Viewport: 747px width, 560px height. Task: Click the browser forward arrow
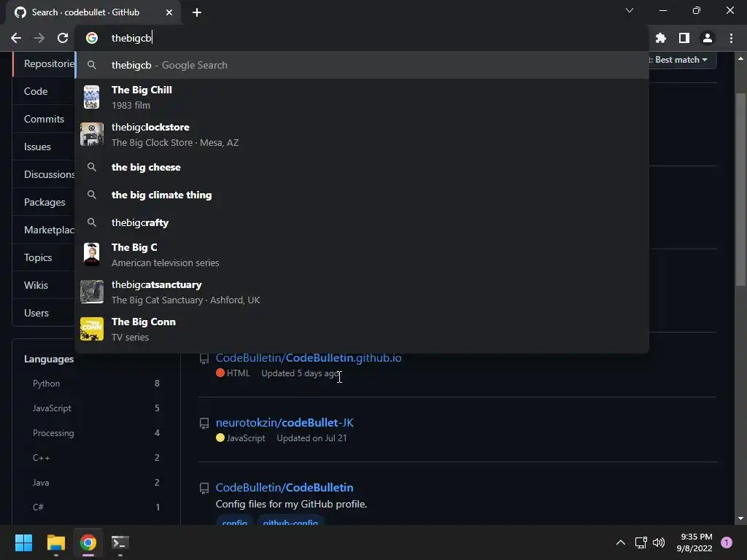point(39,38)
